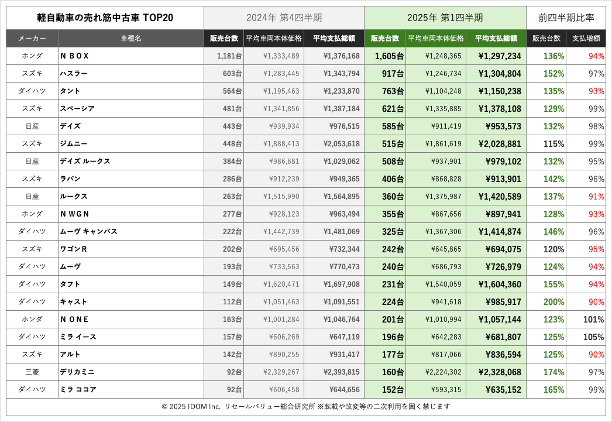Click the payment total '¥1,297,234'
Image resolution: width=612 pixels, height=422 pixels.
[x=500, y=56]
